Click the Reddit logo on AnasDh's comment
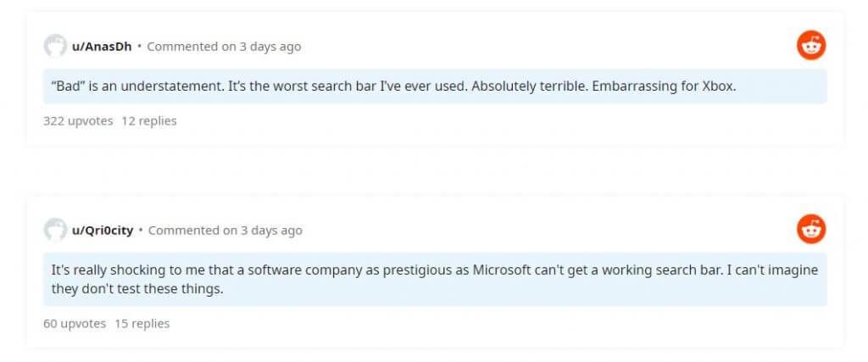Screen dimensions: 868x362 pyautogui.click(x=811, y=46)
